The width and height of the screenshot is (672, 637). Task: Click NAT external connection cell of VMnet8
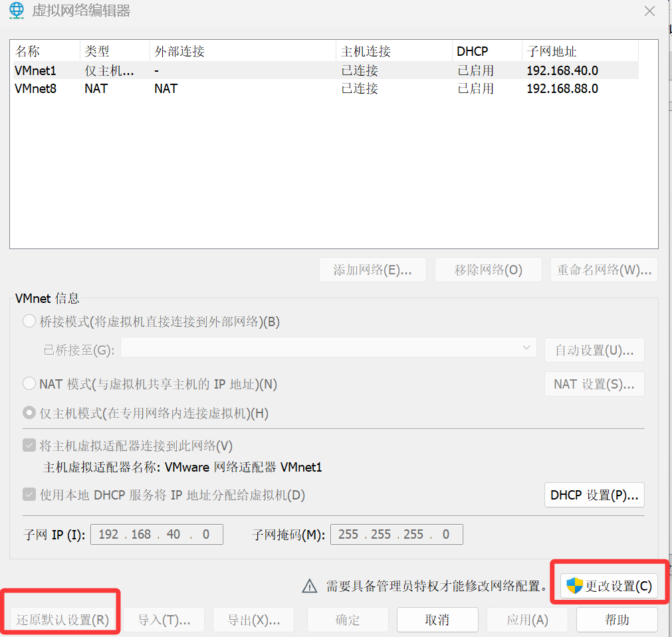click(x=166, y=88)
